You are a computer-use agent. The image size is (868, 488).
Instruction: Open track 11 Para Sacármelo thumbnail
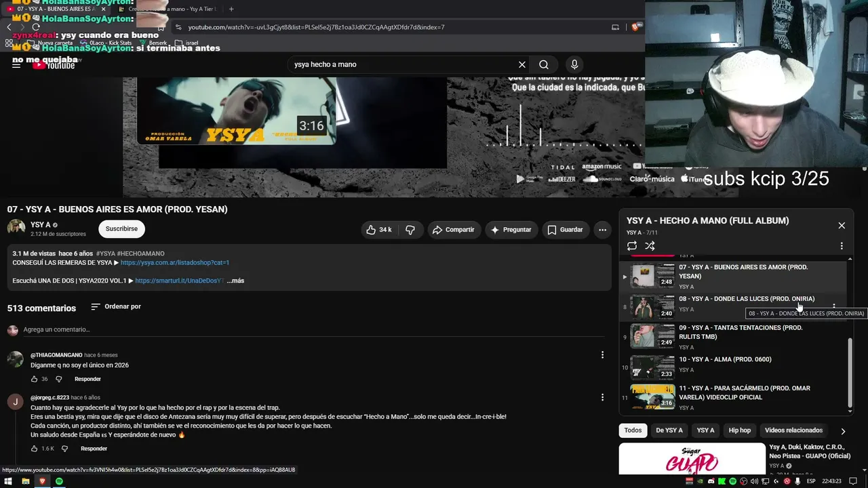652,397
